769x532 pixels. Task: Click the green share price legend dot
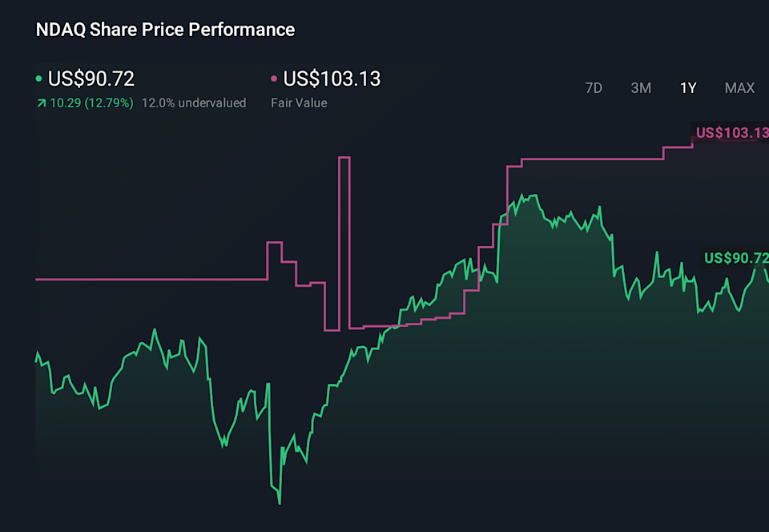(x=38, y=79)
